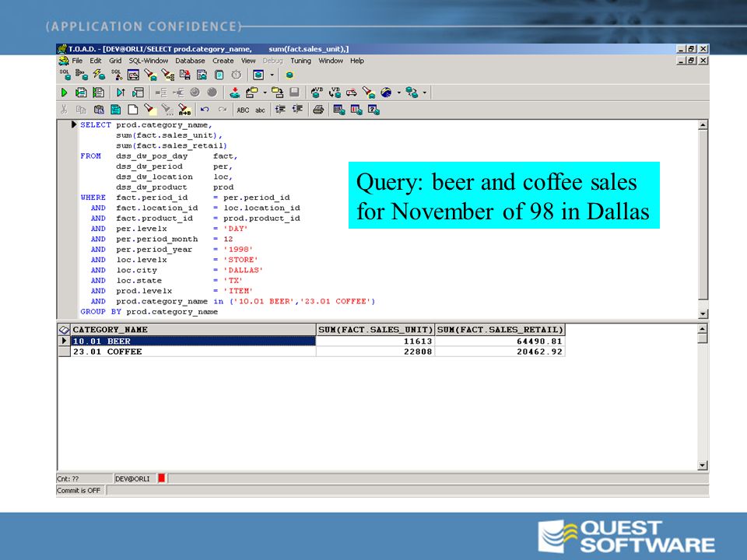The image size is (747, 560).
Task: Open the Edit menu
Action: (x=96, y=61)
